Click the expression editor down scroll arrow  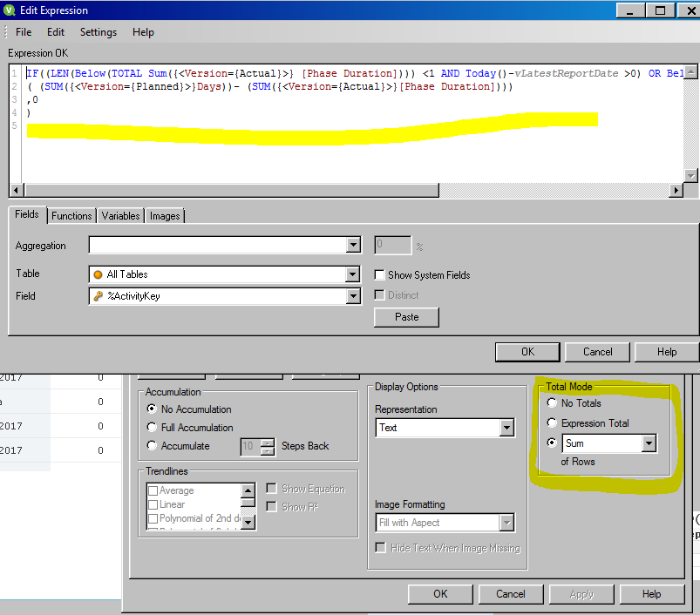click(x=691, y=176)
